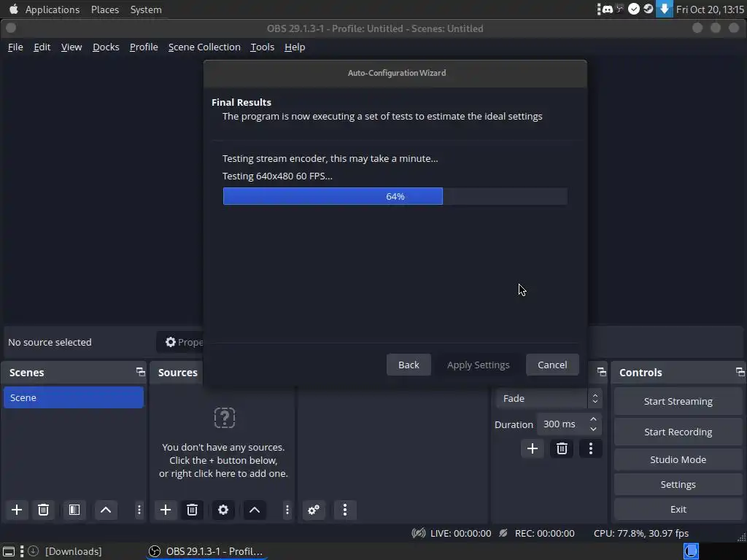747x560 pixels.
Task: Click Start Streaming
Action: click(x=678, y=402)
